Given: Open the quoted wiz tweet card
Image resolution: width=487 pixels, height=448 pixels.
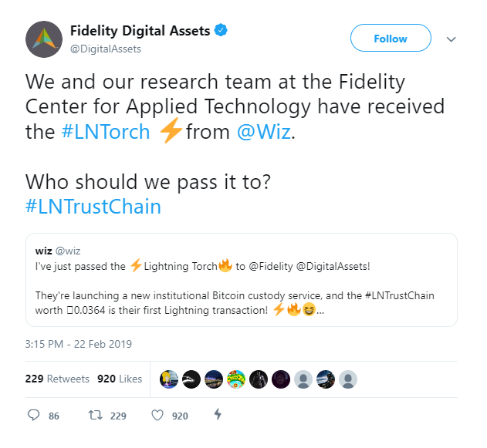Looking at the screenshot, I should coord(242,280).
